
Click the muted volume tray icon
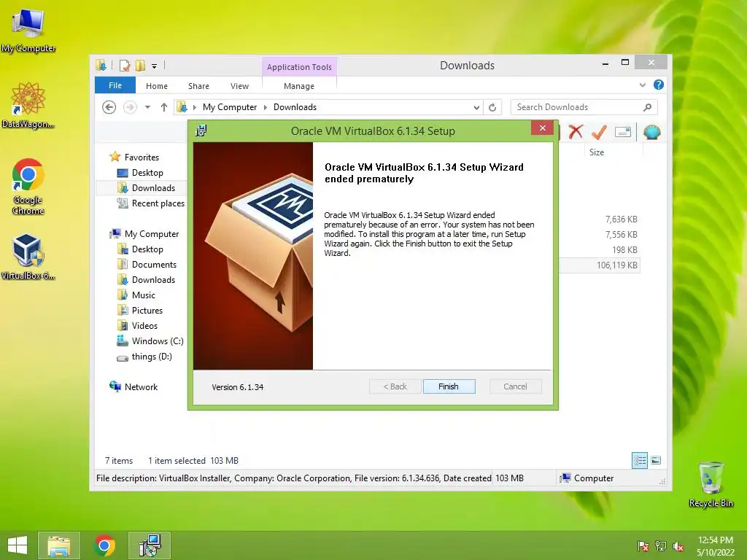[678, 546]
